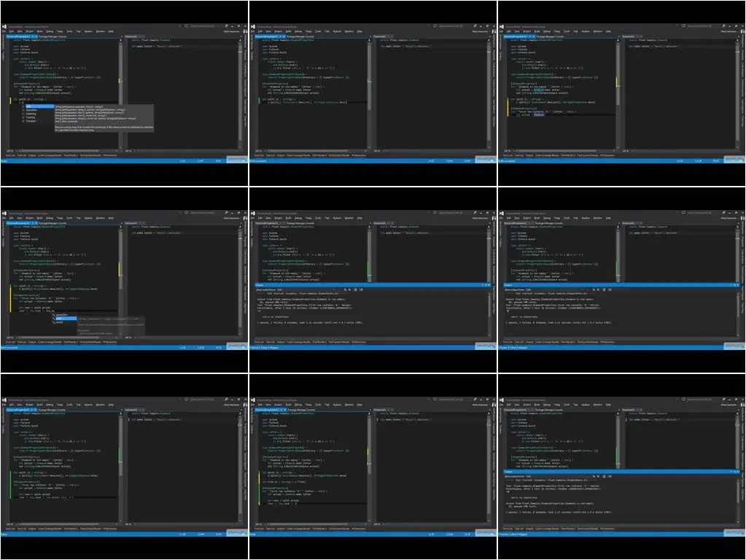Open the Tools menu in third frame

[x=567, y=31]
